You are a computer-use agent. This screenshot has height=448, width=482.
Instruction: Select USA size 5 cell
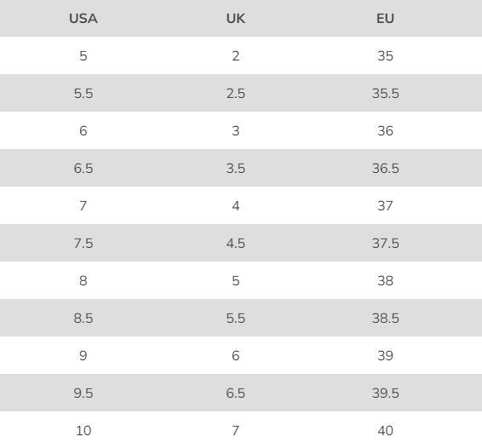83,56
